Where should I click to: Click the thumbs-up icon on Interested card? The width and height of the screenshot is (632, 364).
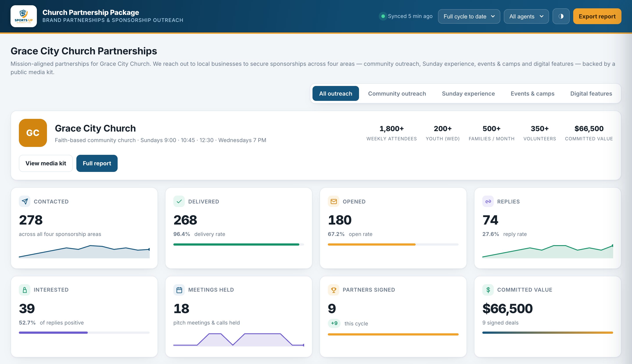25,290
